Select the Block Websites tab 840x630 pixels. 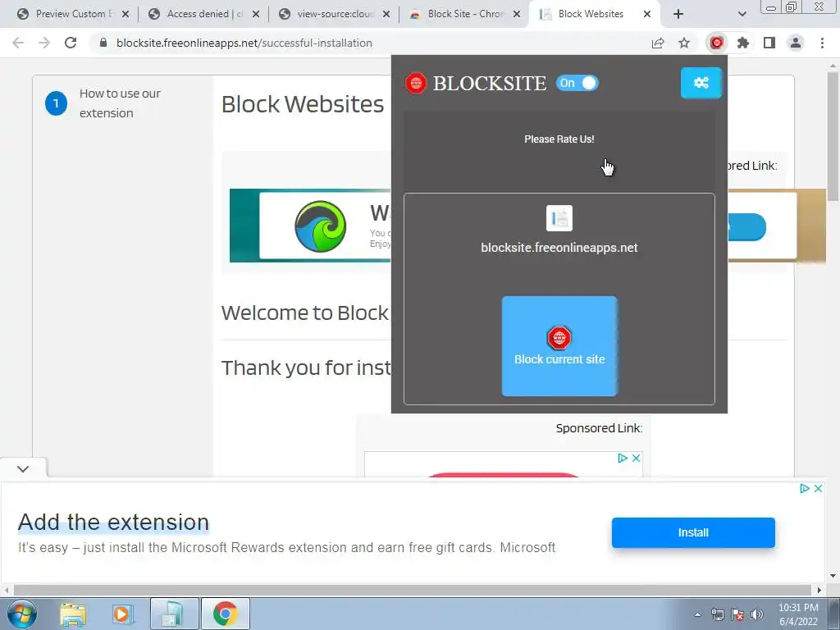pyautogui.click(x=591, y=14)
